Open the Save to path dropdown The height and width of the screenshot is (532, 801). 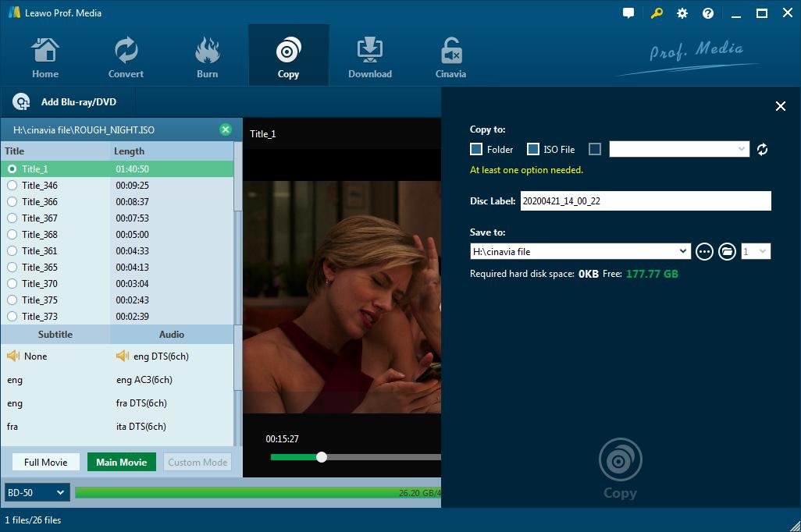682,251
